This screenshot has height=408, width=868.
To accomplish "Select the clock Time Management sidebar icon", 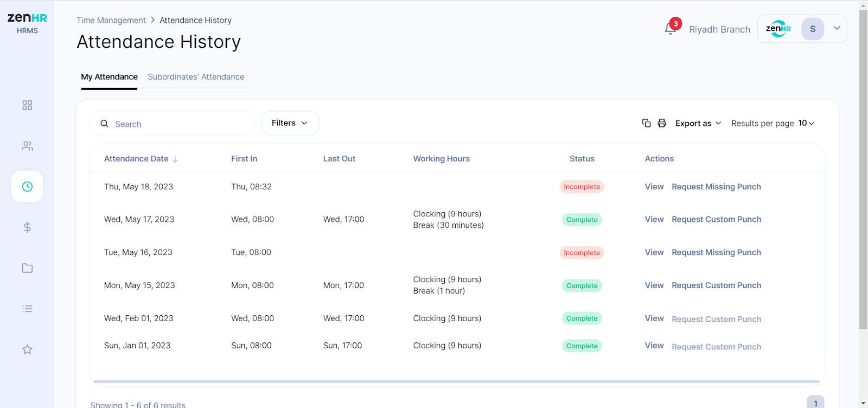I will 27,187.
